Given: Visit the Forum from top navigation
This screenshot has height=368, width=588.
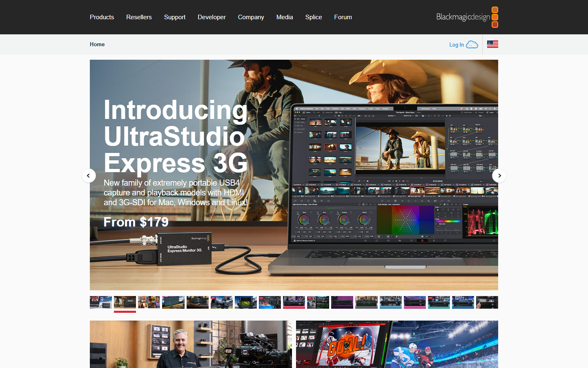Looking at the screenshot, I should point(343,17).
